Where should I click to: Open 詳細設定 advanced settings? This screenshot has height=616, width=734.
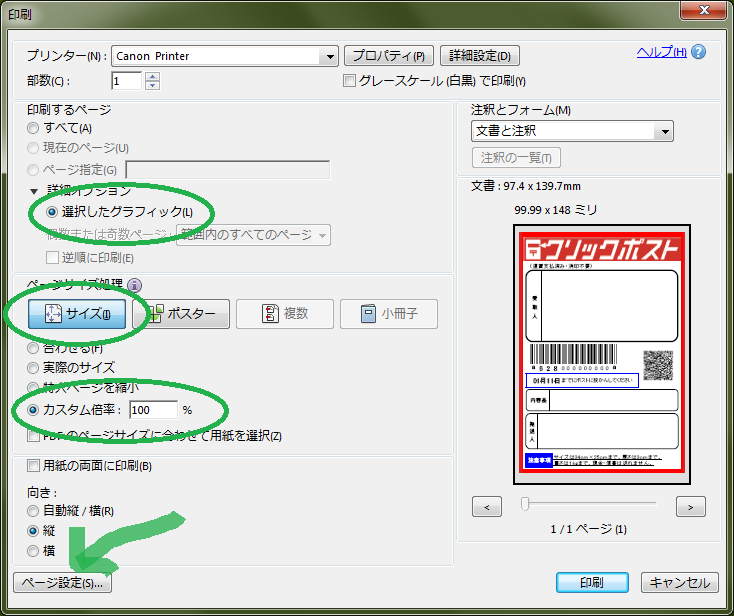point(480,56)
